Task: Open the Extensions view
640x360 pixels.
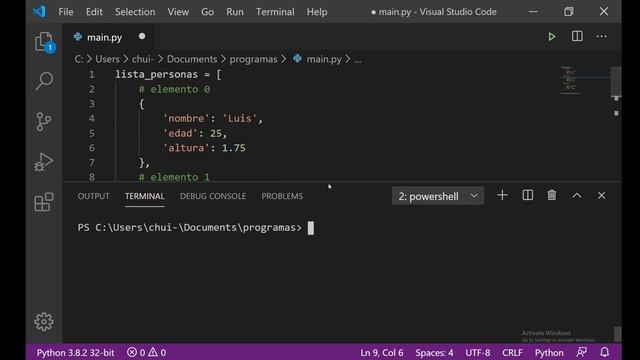Action: [44, 202]
